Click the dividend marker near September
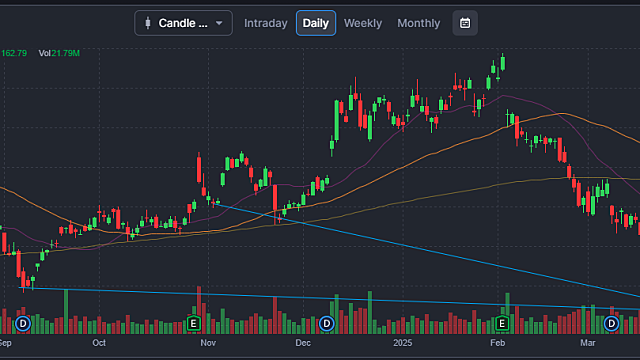Image resolution: width=640 pixels, height=360 pixels. point(23,324)
